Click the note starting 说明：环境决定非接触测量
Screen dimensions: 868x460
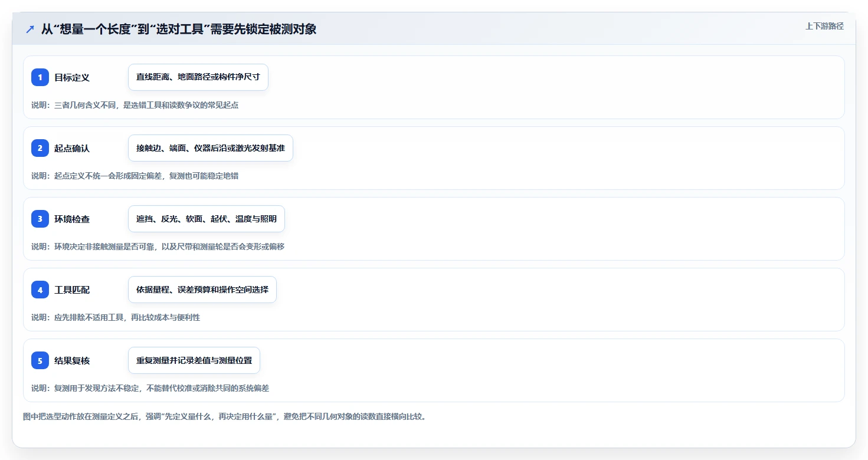point(158,247)
